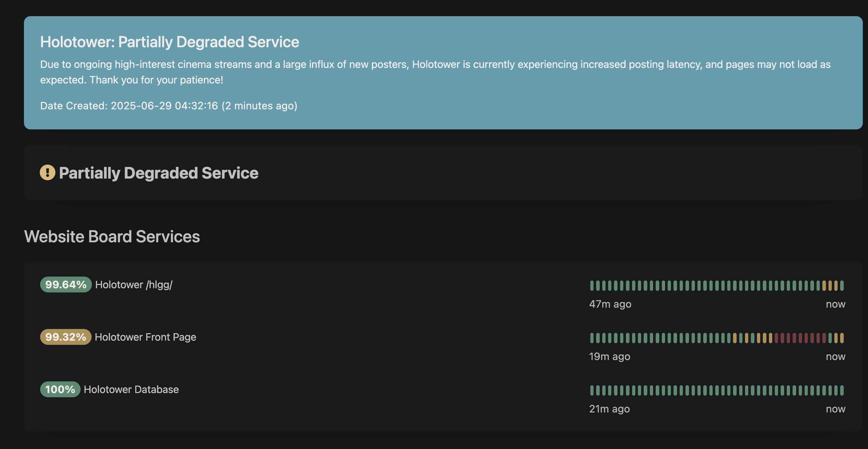Select the Holotower Database service name
The image size is (868, 449).
pos(131,390)
